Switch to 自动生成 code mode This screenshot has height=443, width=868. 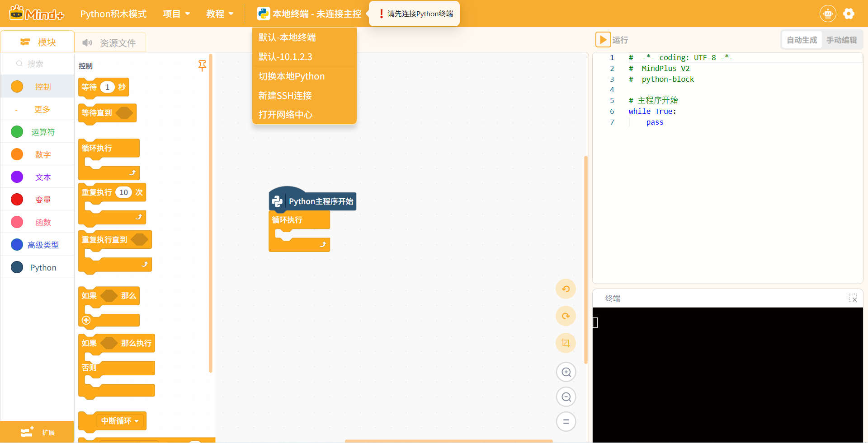802,40
